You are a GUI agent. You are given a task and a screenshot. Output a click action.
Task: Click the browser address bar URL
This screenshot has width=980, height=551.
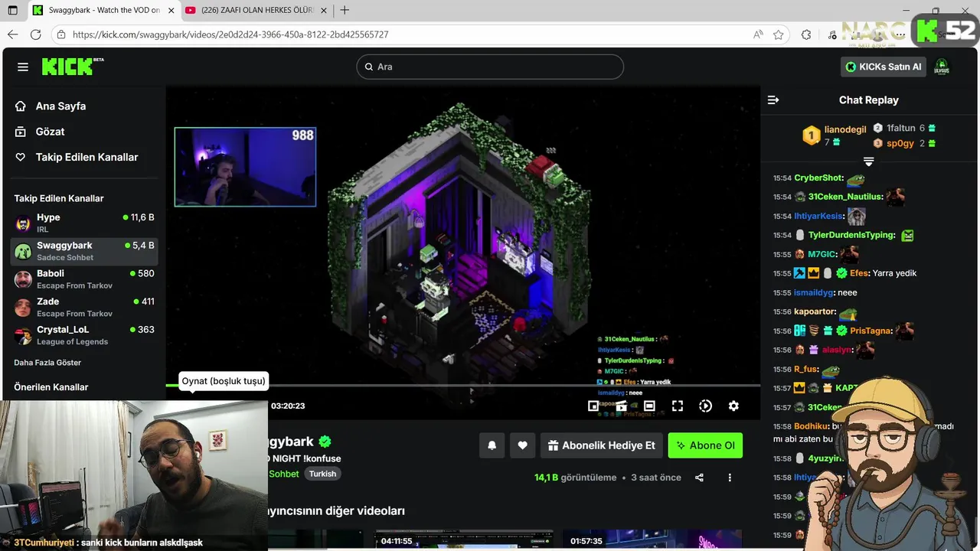coord(230,34)
